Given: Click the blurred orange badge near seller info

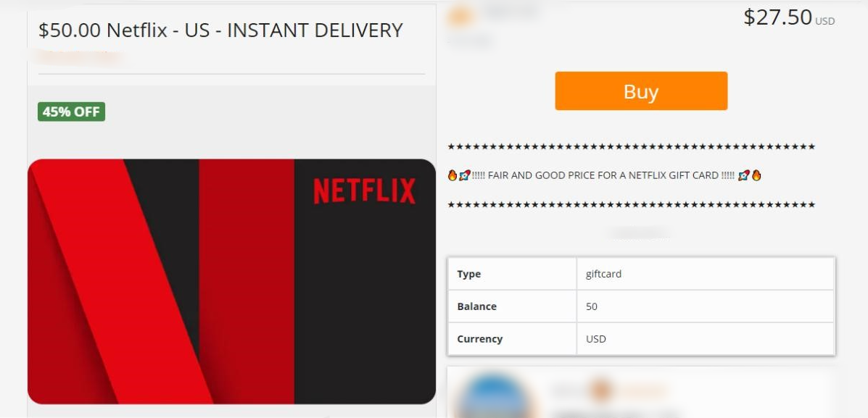Looking at the screenshot, I should [x=601, y=390].
